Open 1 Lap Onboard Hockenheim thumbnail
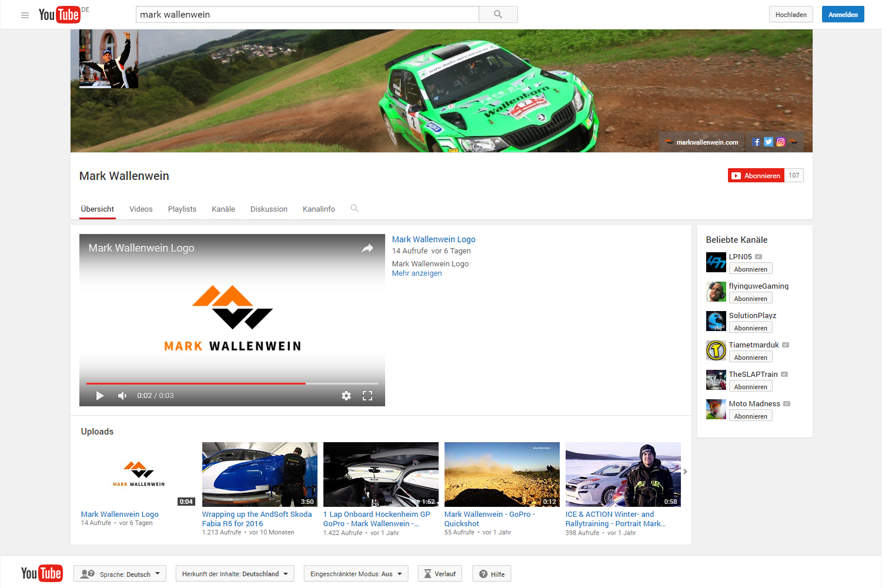882x588 pixels. coord(381,475)
